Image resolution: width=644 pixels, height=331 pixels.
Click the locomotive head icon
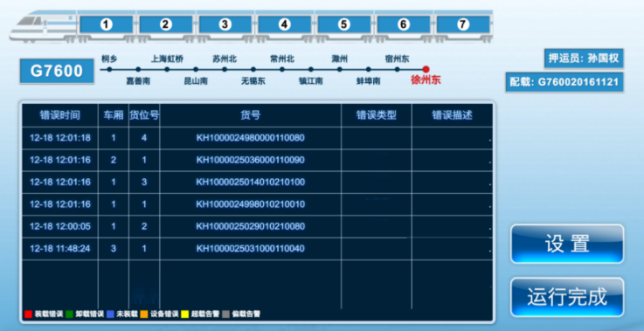click(43, 25)
